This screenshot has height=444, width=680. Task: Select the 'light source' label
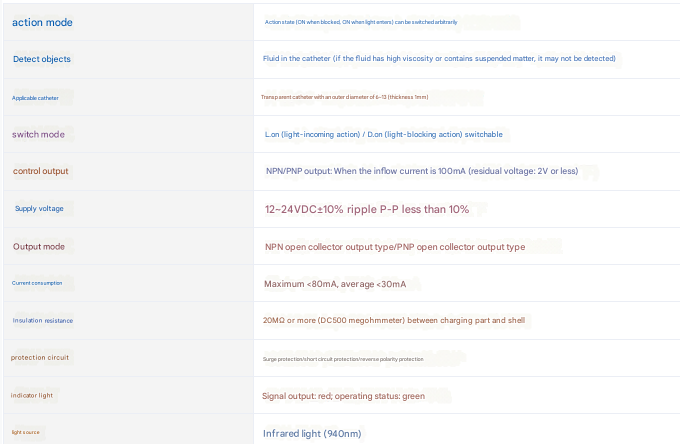[27, 432]
